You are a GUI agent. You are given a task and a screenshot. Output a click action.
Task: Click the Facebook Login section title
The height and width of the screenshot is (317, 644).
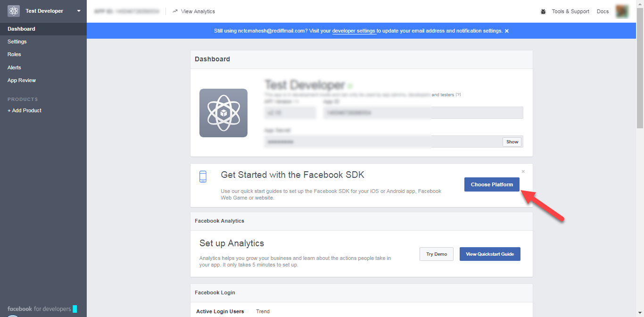point(215,292)
